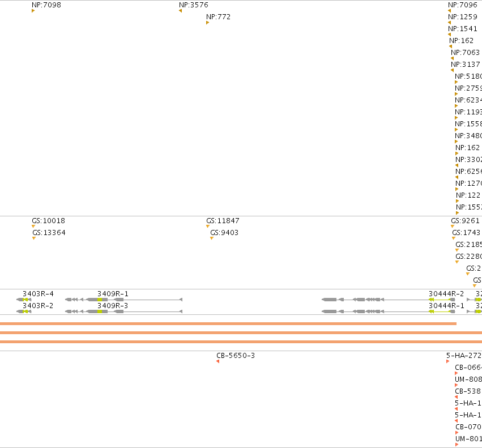The width and height of the screenshot is (482, 448).
Task: Click the GS:1743 label
Action: [466, 233]
